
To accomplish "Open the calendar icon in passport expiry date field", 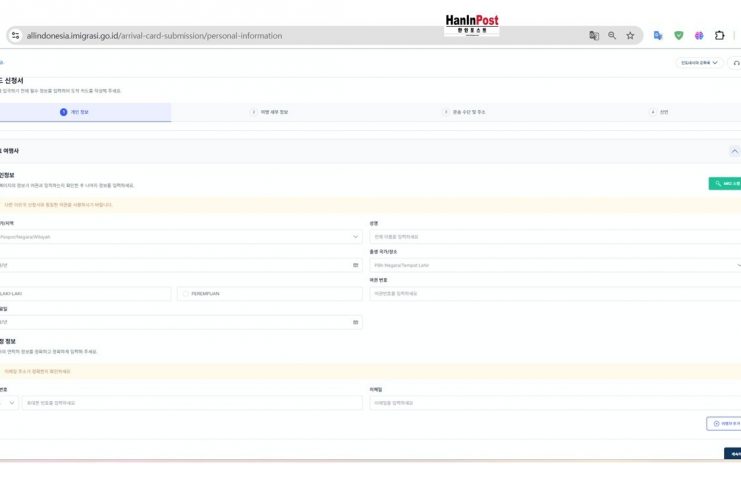I will tap(355, 322).
